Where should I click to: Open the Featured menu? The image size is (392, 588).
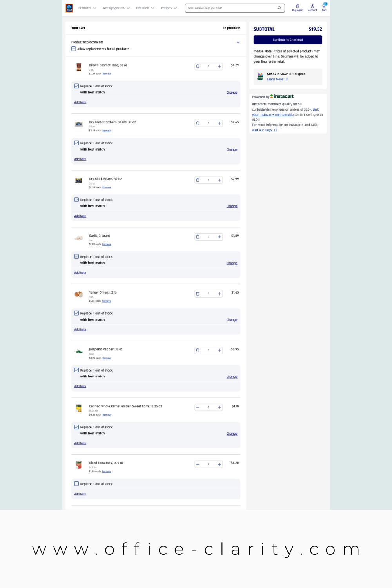pos(145,8)
